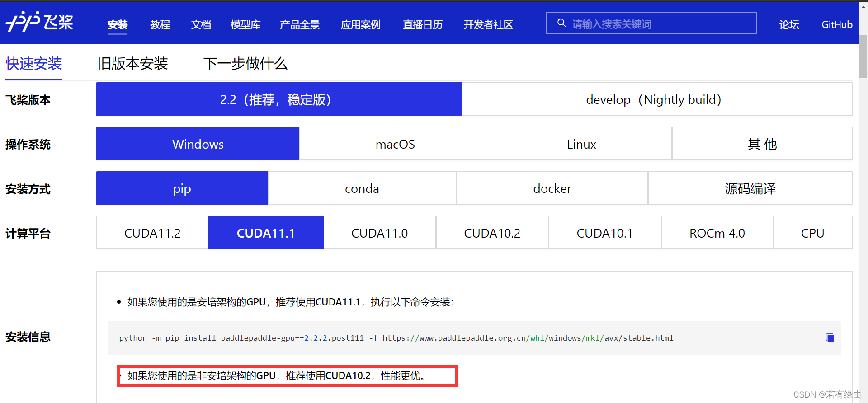Choose Windows operating system

point(198,144)
